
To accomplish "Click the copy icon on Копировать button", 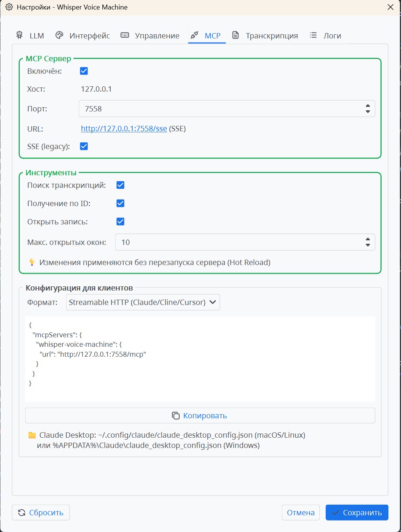I will [176, 416].
